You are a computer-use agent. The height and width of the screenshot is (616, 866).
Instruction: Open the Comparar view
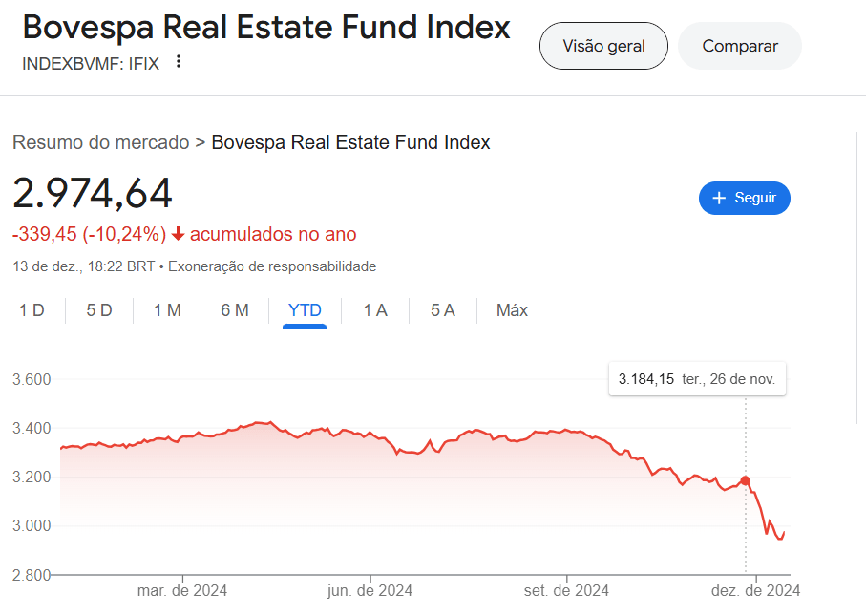click(x=740, y=46)
